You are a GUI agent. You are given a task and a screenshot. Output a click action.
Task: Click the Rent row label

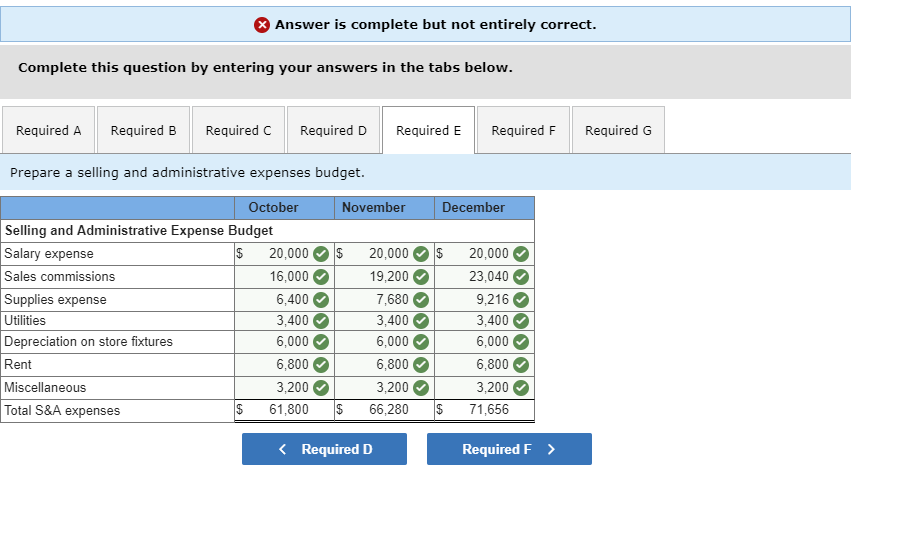pos(18,365)
